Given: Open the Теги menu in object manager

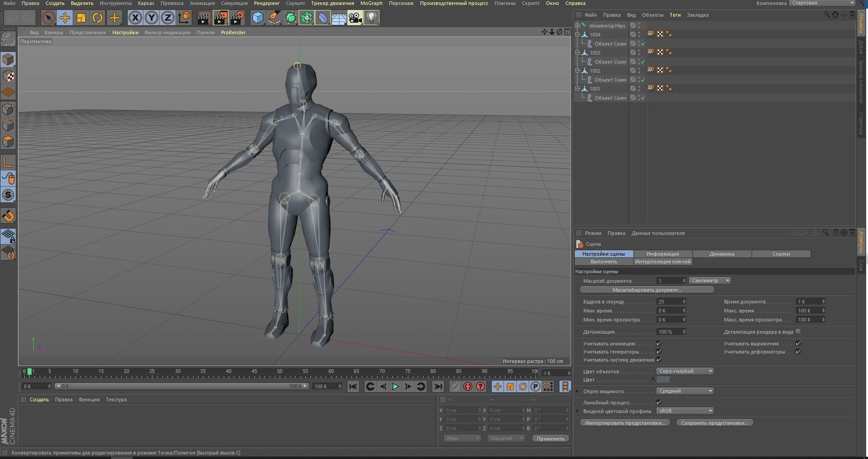Looking at the screenshot, I should pyautogui.click(x=675, y=15).
